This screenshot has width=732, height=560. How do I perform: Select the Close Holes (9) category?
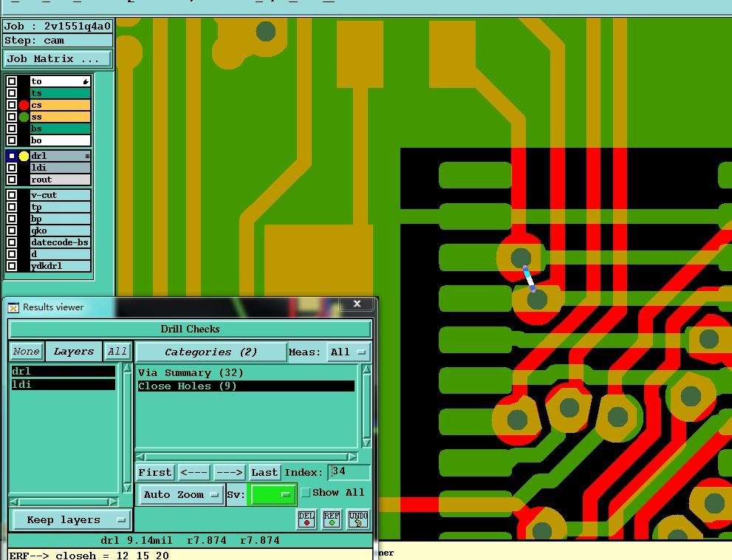coord(246,386)
